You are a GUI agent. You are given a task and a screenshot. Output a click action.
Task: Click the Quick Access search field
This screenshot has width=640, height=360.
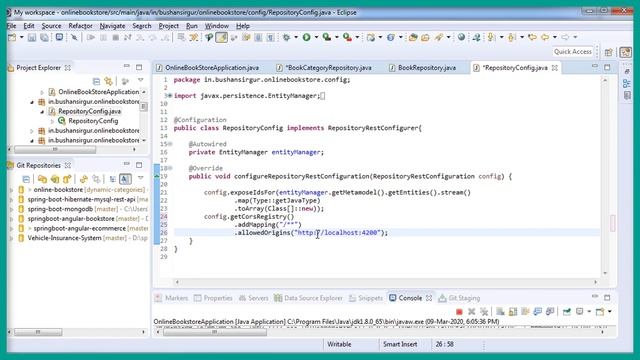(573, 52)
